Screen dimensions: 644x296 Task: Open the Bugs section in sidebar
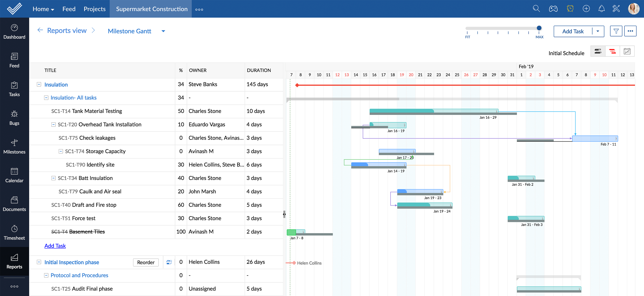pyautogui.click(x=14, y=118)
